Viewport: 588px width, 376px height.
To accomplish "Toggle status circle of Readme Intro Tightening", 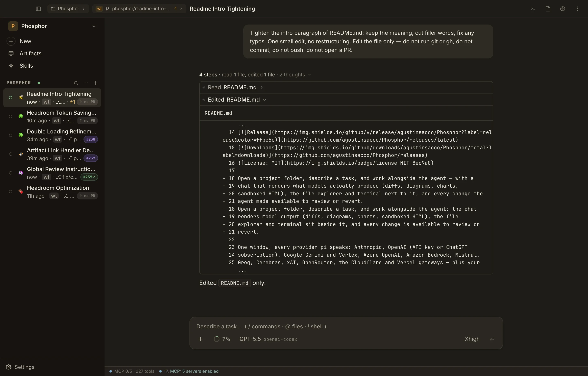I will click(10, 97).
